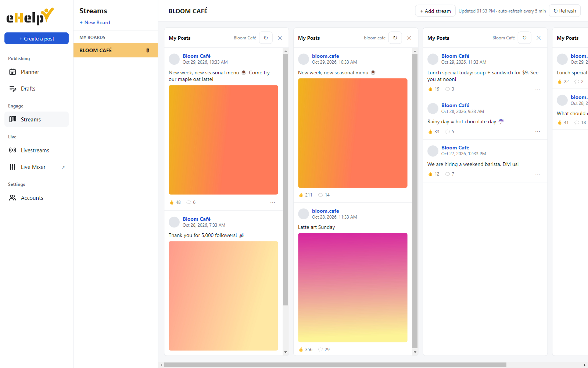Open the orange gradient image in first stream
The height and width of the screenshot is (368, 588).
pyautogui.click(x=223, y=140)
